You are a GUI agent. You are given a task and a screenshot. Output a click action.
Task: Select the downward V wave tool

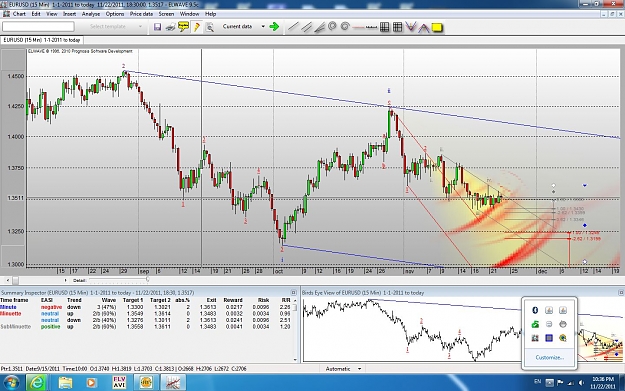[410, 27]
